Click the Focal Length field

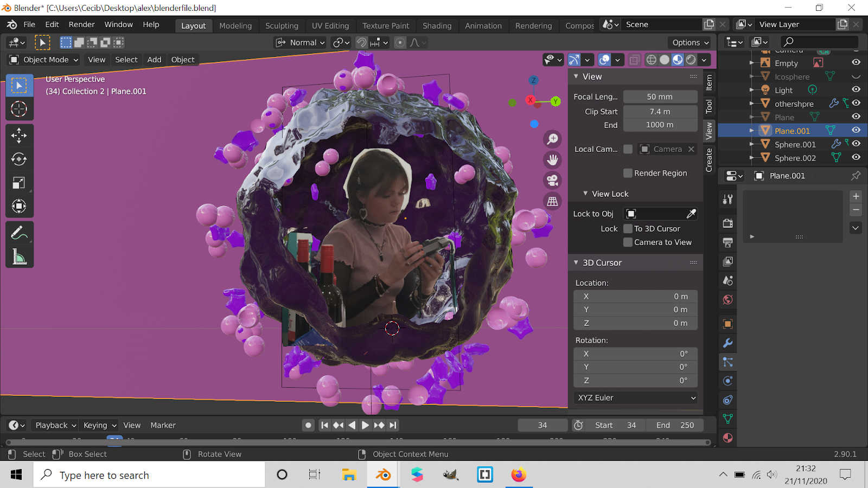(x=660, y=97)
